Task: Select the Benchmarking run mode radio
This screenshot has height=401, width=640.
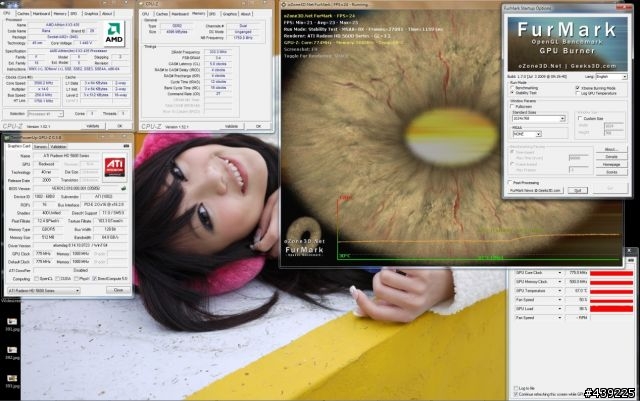Action: click(513, 88)
